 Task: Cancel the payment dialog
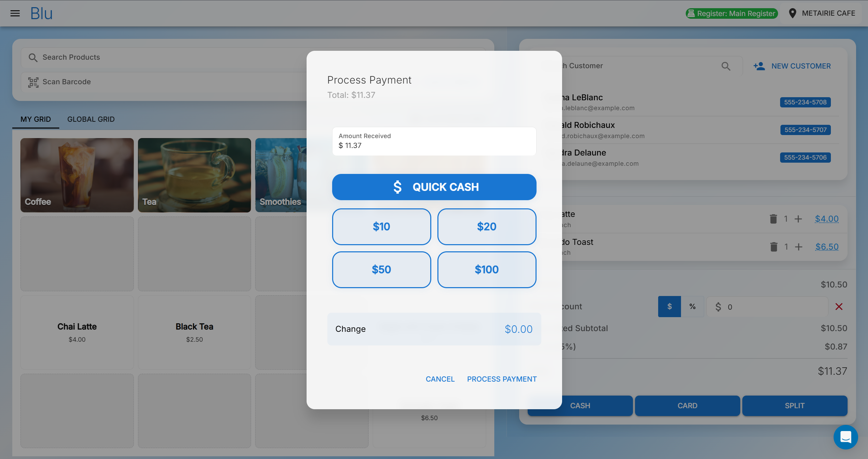[x=440, y=379]
